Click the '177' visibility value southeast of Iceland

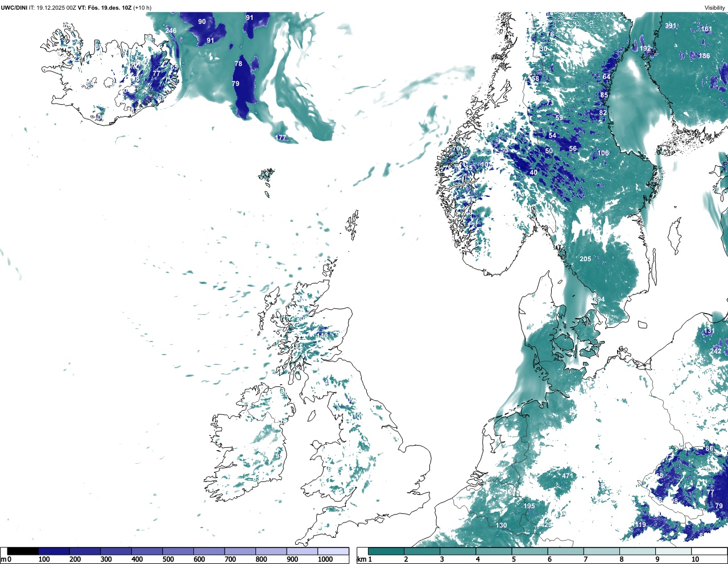pyautogui.click(x=281, y=138)
